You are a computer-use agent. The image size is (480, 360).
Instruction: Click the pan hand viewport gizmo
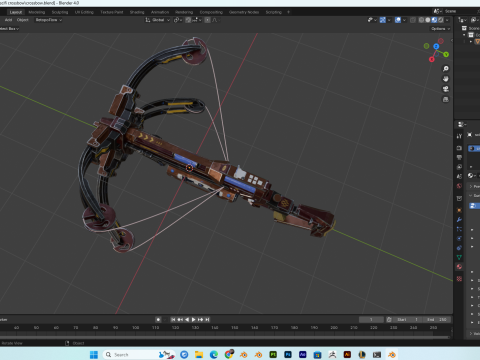coord(446,79)
